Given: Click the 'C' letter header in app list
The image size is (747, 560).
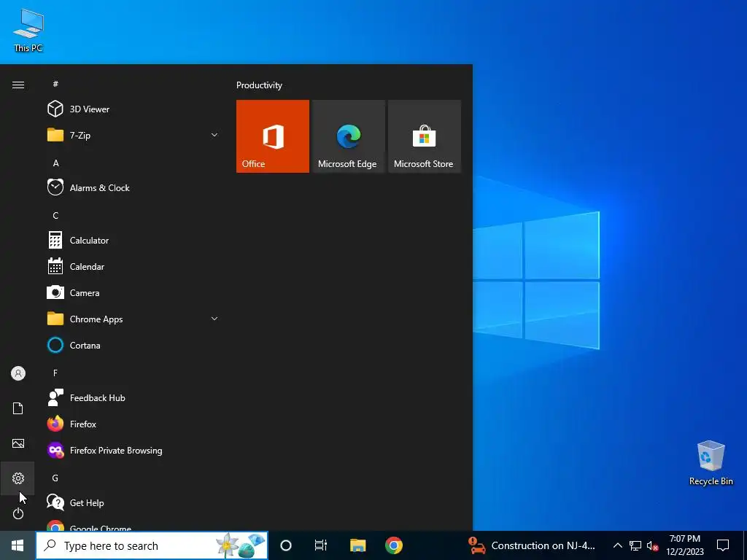Looking at the screenshot, I should (55, 216).
